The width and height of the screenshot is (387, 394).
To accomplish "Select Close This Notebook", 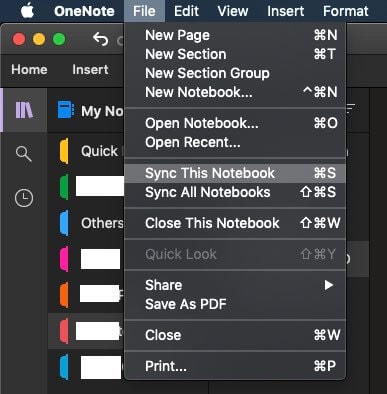I will coord(235,223).
